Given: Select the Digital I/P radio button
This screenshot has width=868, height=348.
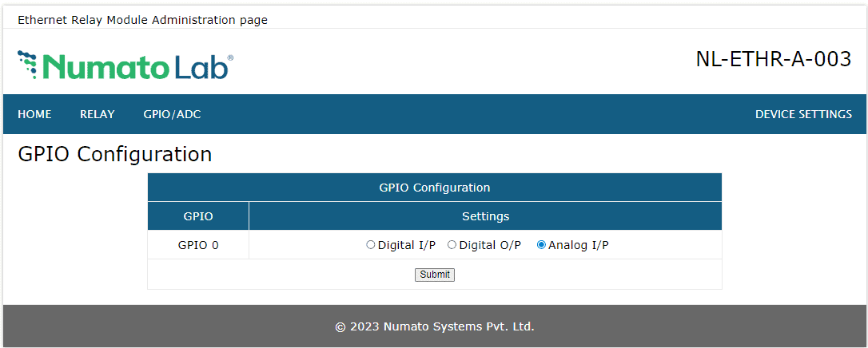Looking at the screenshot, I should click(x=370, y=245).
